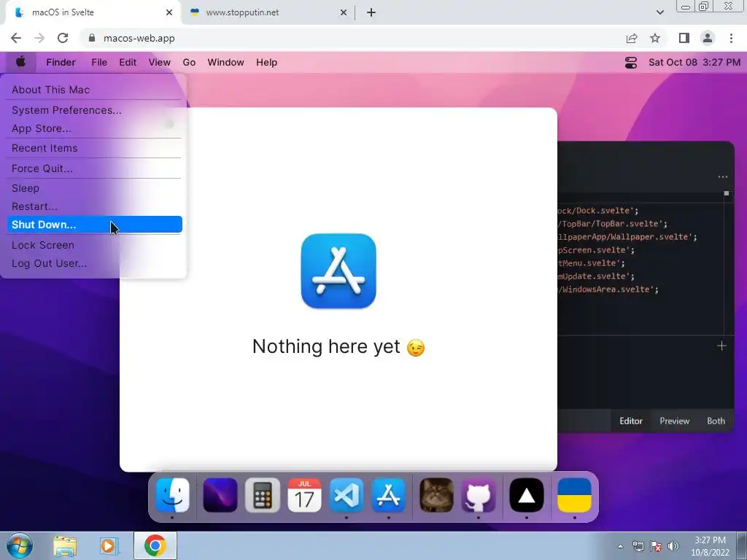Click the plus icon in the code window
Screen dimensions: 747x560
[721, 346]
